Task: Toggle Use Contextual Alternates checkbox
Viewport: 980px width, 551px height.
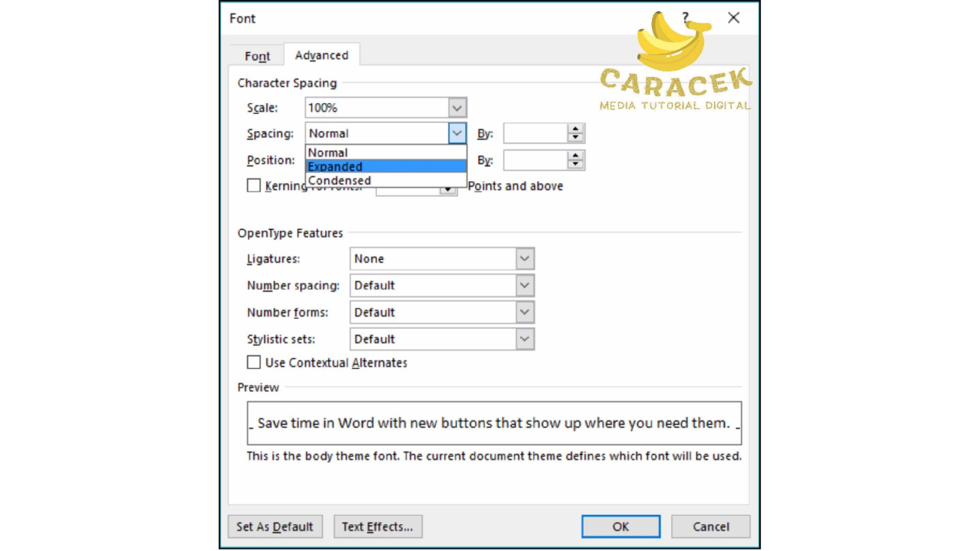Action: (254, 363)
